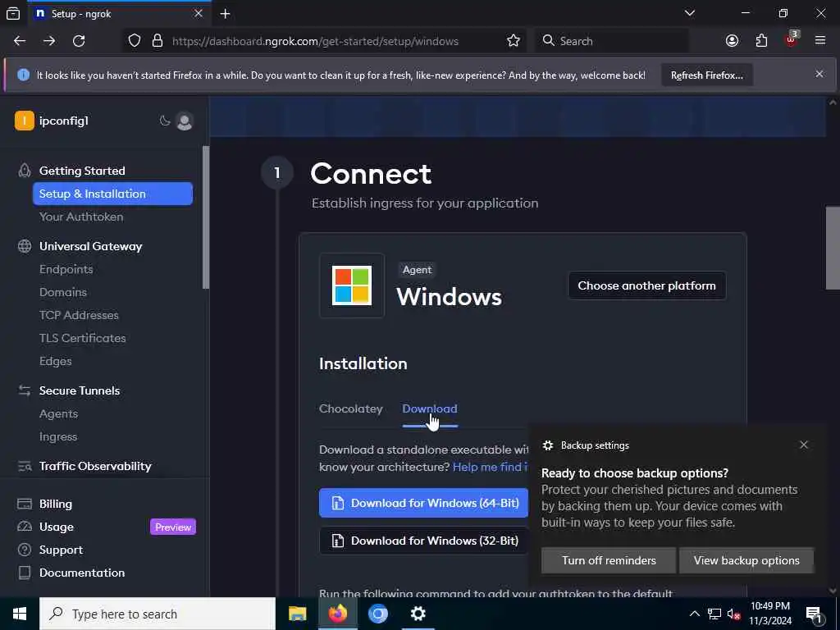Open Ingress under Secure Tunnels
Viewport: 840px width, 630px height.
[x=58, y=436]
